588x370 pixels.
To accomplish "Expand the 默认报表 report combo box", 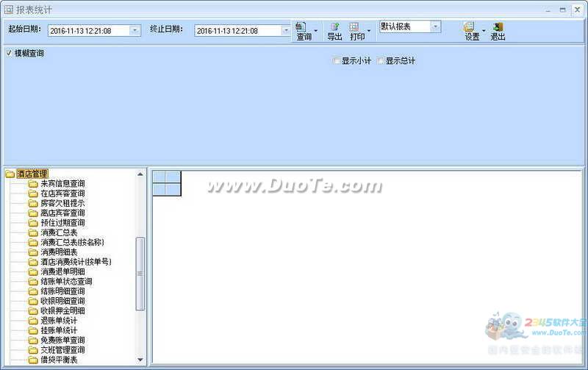I will pyautogui.click(x=435, y=26).
